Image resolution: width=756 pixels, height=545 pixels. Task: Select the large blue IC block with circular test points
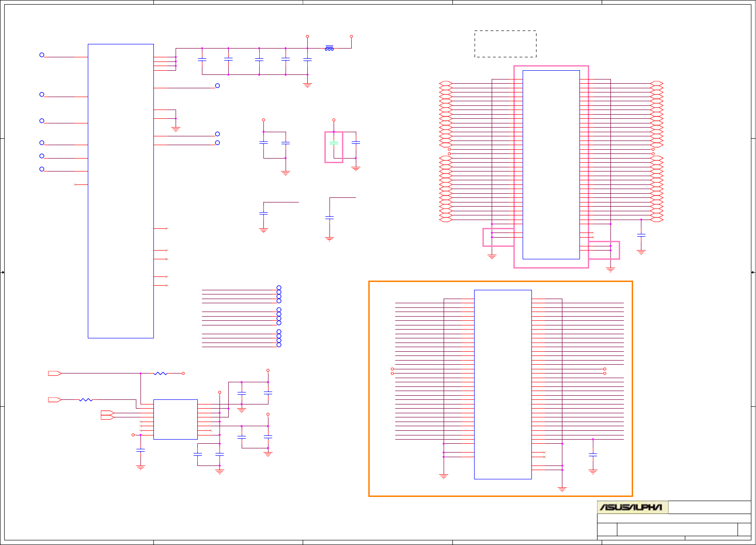click(121, 191)
